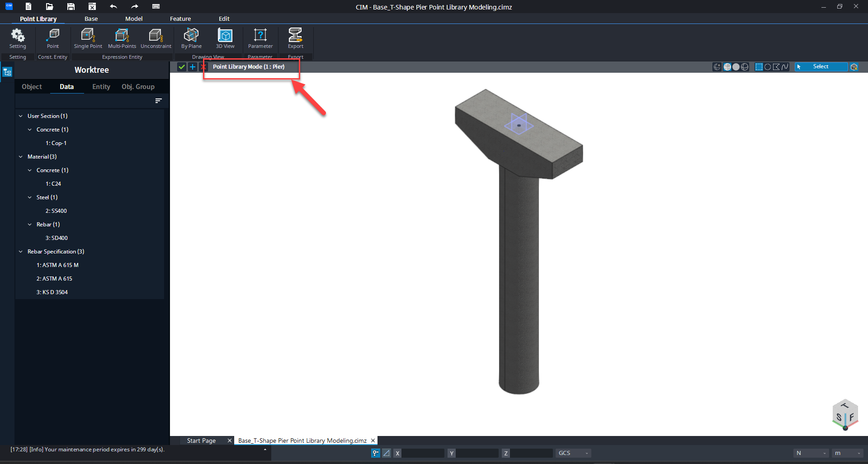868x464 pixels.
Task: Save the file with the floppy icon
Action: (71, 6)
